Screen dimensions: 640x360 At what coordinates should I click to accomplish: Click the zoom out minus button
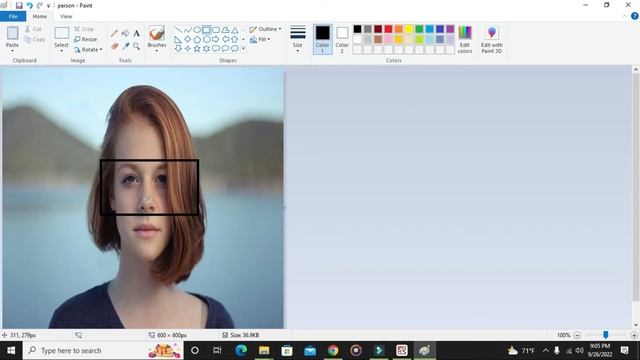coord(577,335)
